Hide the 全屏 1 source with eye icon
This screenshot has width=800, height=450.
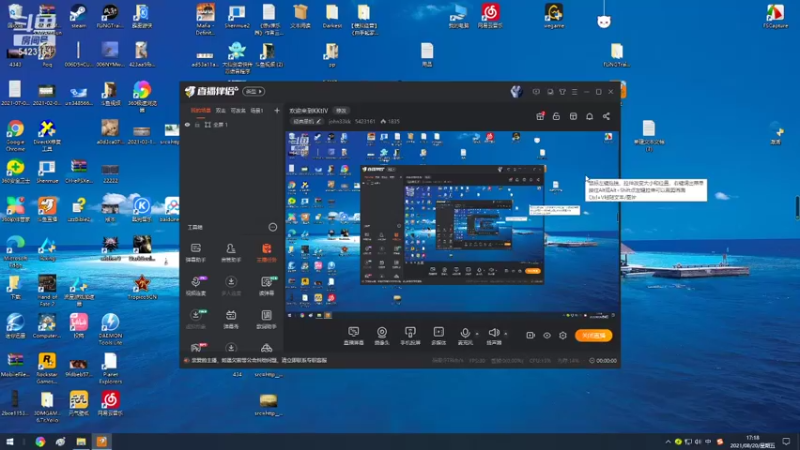click(x=187, y=124)
